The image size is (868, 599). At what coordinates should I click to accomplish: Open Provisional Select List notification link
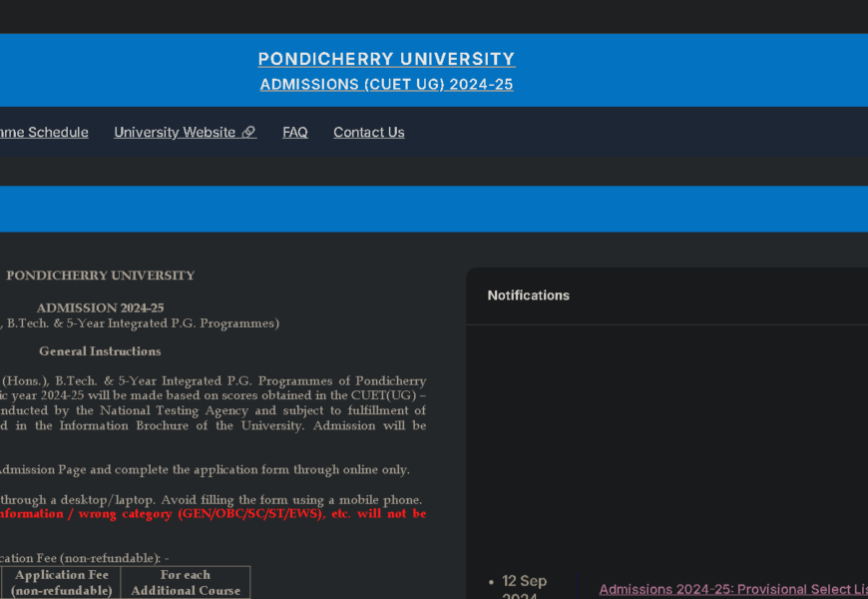(x=732, y=590)
